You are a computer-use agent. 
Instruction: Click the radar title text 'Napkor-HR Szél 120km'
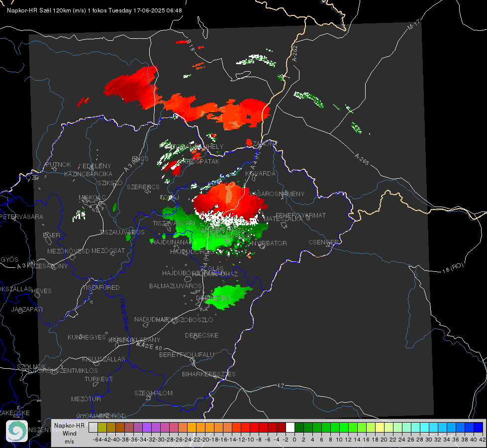pyautogui.click(x=39, y=10)
